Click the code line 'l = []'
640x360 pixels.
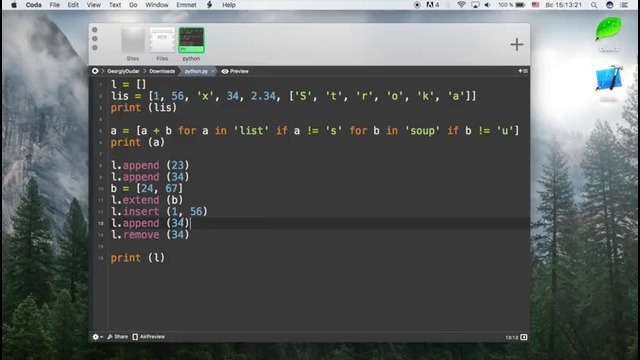(129, 84)
